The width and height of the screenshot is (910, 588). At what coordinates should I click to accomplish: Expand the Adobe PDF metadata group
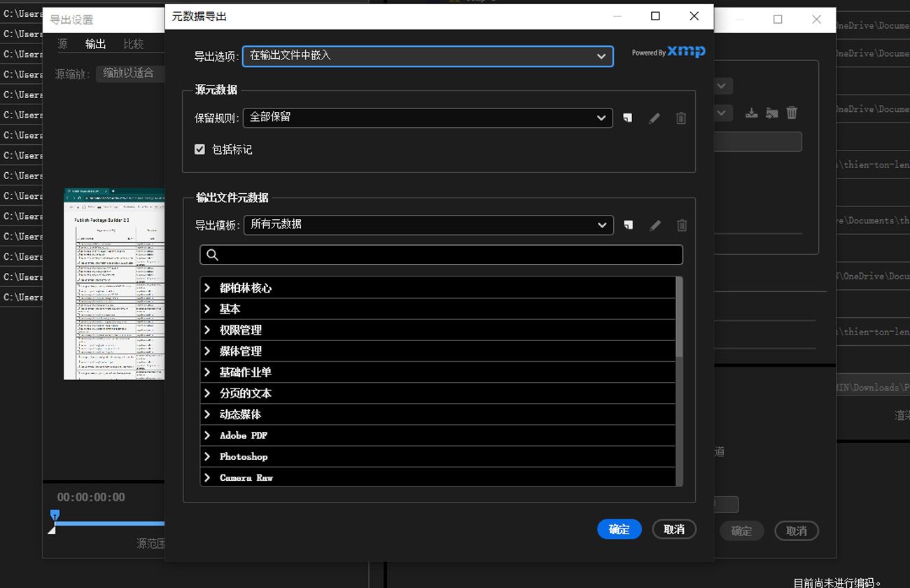pos(207,435)
